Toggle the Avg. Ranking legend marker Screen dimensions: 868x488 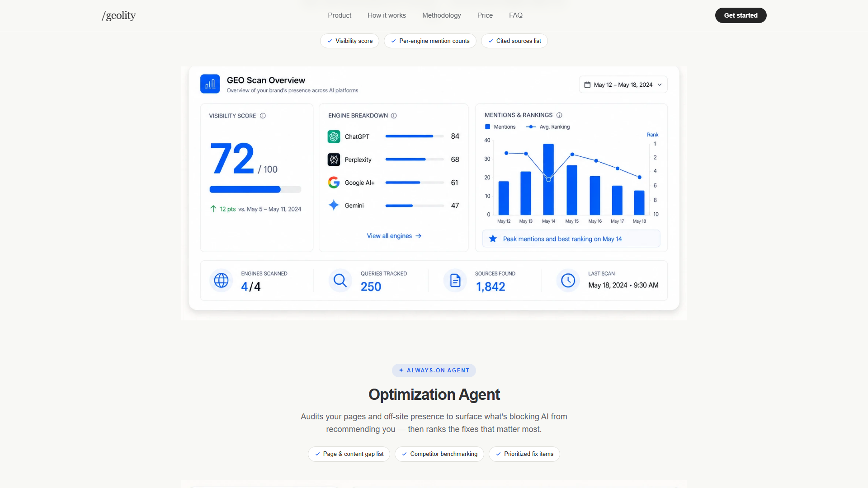coord(531,127)
